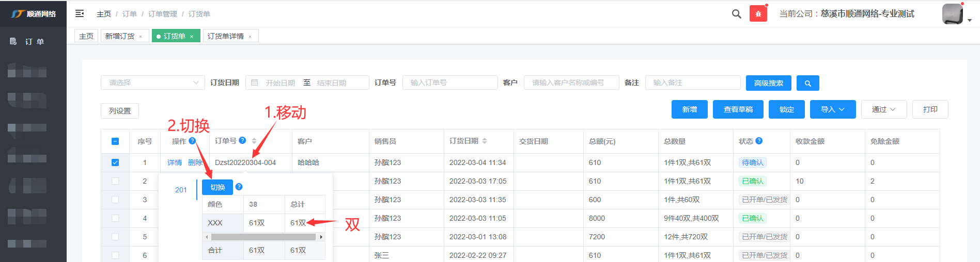
Task: Uncheck the row 1 checkbox
Action: (115, 162)
